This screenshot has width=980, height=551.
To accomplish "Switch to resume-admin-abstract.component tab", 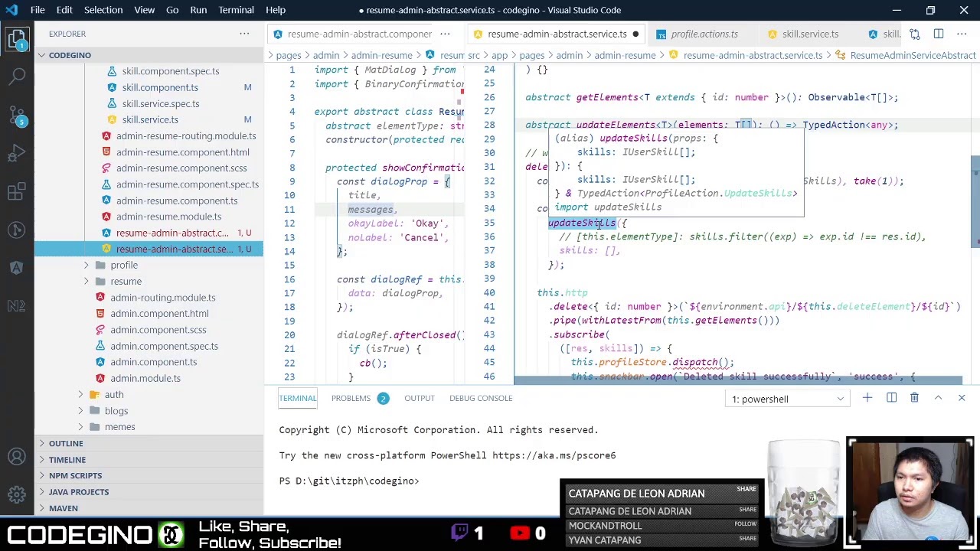I will (x=351, y=34).
